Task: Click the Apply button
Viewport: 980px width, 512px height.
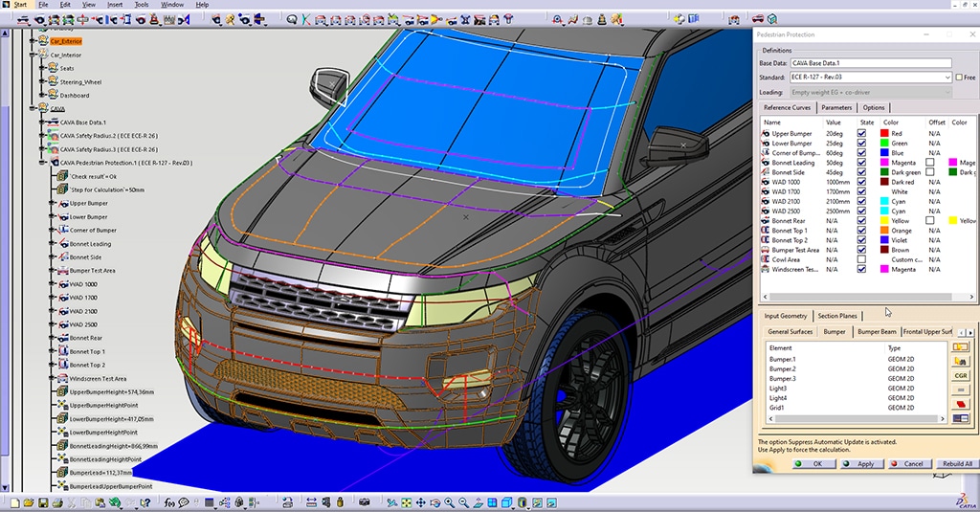Action: 861,464
